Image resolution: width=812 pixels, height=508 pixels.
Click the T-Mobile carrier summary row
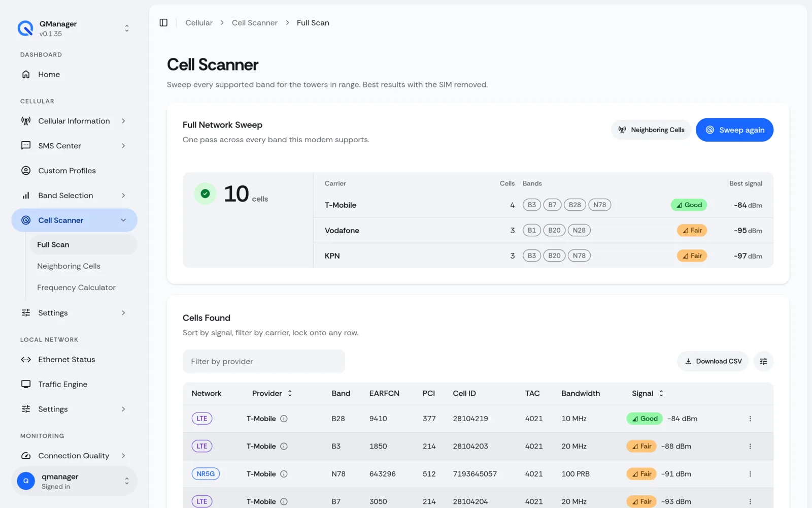pyautogui.click(x=544, y=205)
